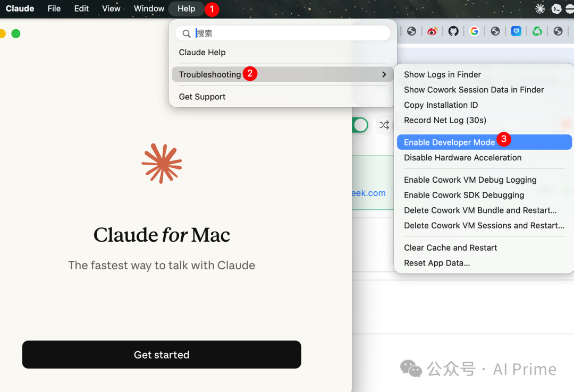Click the terminal prompt icon in menu bar
This screenshot has width=574, height=392.
[x=556, y=9]
